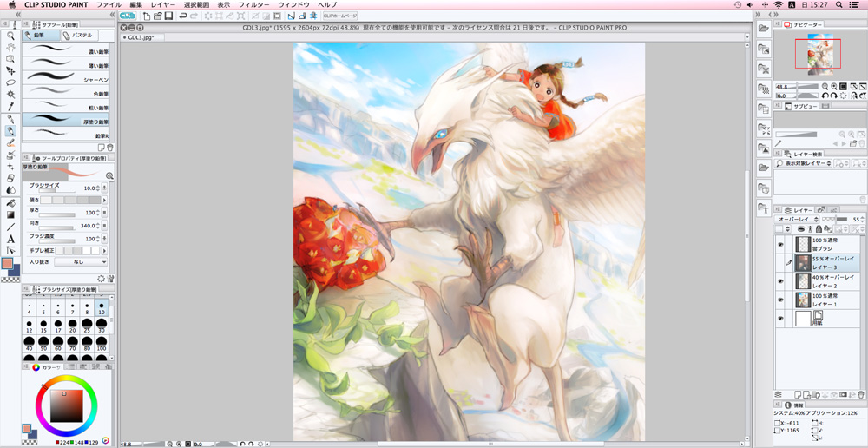
Task: Choose brush size 30 preset
Action: click(x=102, y=325)
